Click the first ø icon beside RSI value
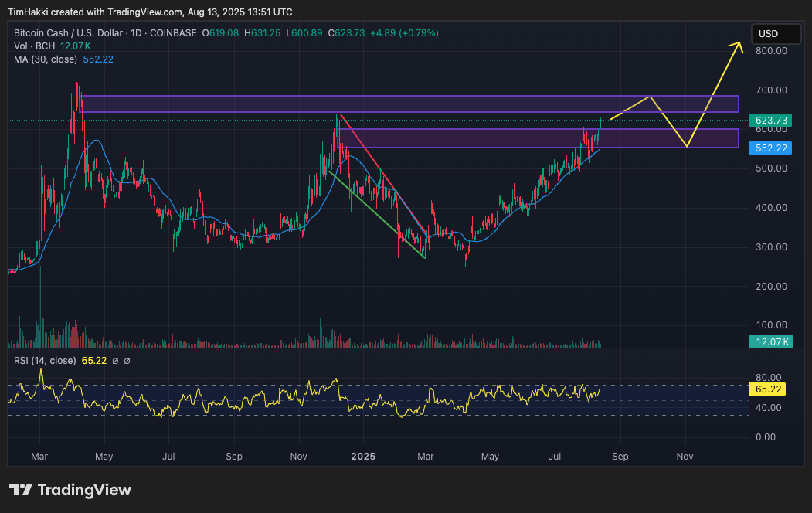The width and height of the screenshot is (812, 513). [114, 361]
